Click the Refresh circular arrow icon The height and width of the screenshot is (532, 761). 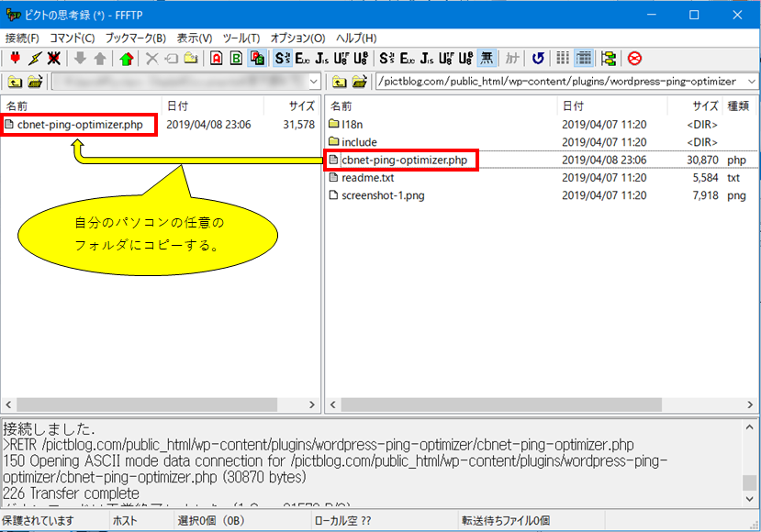coord(538,59)
